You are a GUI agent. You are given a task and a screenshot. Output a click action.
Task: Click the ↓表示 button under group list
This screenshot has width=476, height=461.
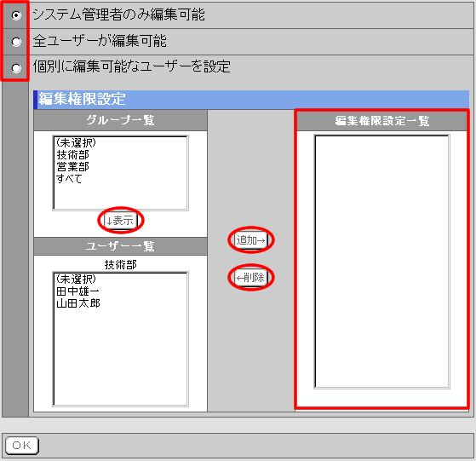tap(121, 221)
